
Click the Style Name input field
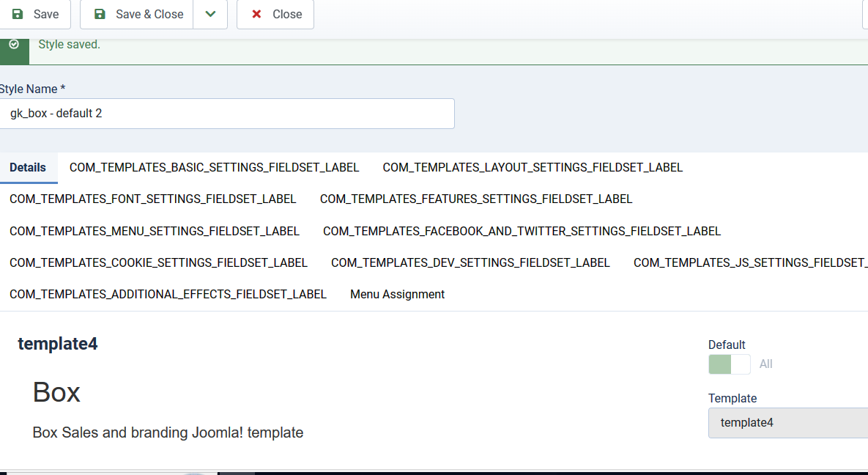click(227, 114)
